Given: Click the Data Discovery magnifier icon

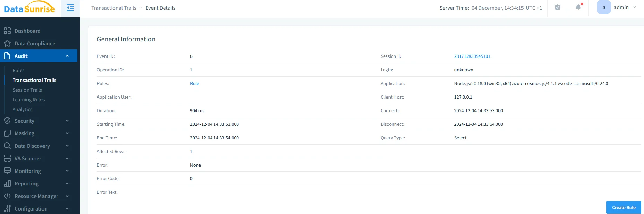Looking at the screenshot, I should click(7, 146).
